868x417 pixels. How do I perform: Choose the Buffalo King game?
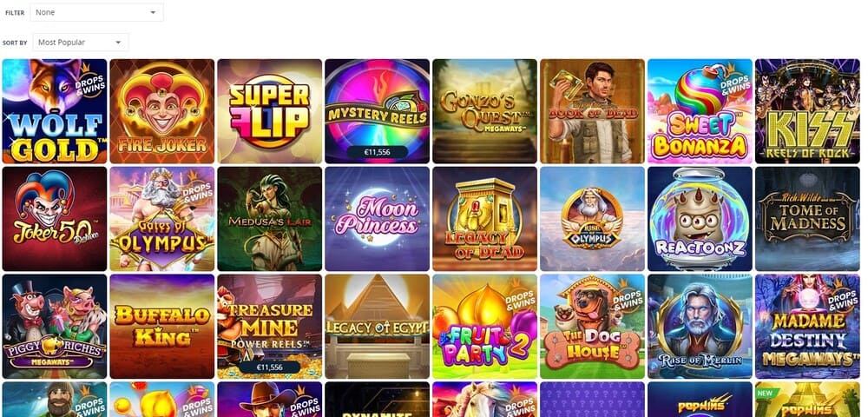tap(162, 326)
